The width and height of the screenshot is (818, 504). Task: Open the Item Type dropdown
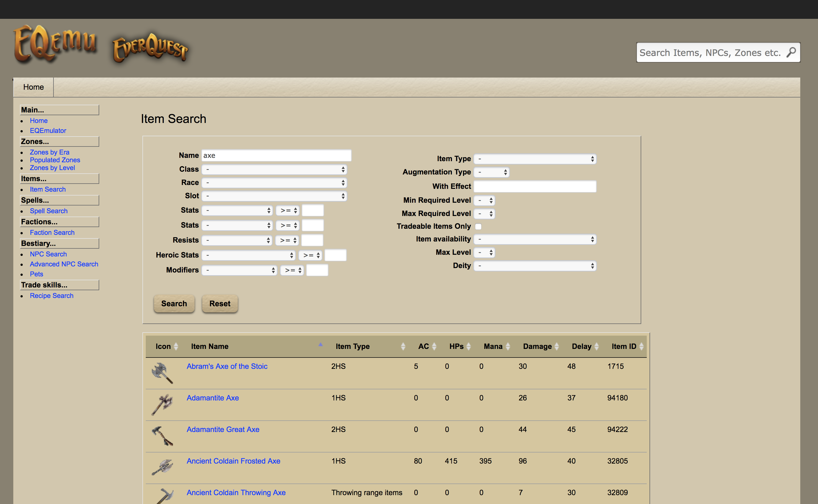[x=535, y=159]
